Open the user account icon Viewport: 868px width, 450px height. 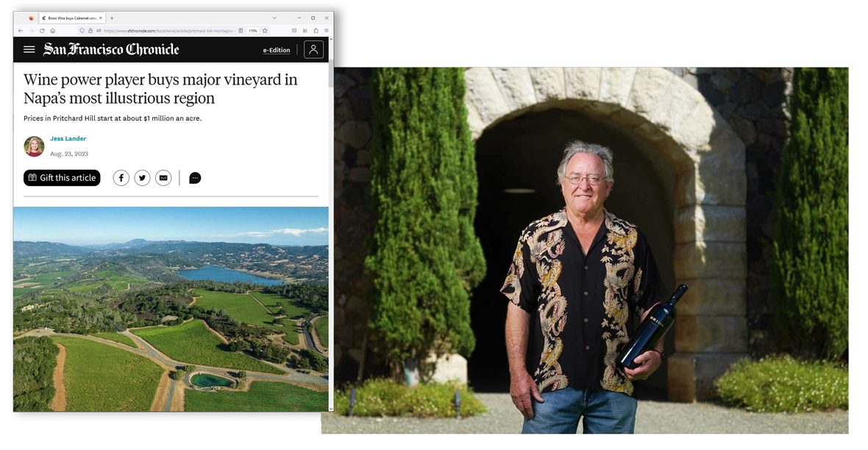[313, 50]
